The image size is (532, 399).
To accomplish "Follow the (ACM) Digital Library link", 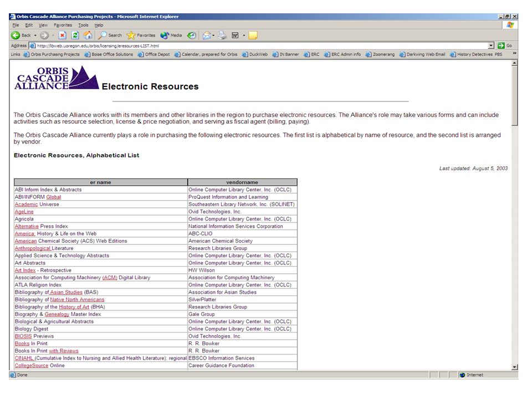I will (x=110, y=278).
